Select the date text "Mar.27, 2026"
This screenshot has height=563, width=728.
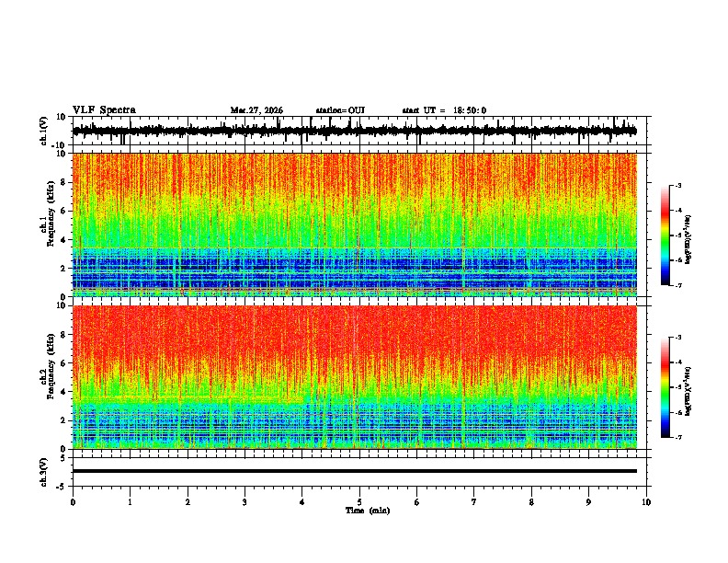click(x=256, y=110)
